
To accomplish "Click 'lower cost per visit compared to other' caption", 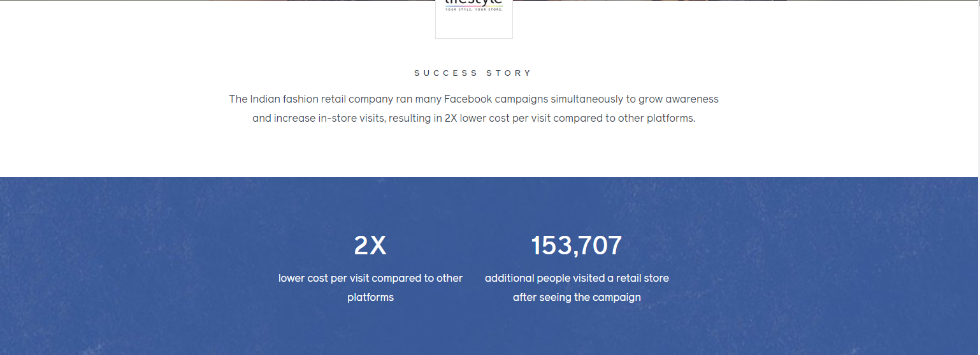I will (370, 279).
